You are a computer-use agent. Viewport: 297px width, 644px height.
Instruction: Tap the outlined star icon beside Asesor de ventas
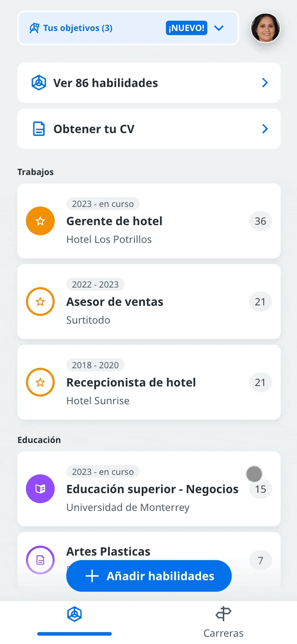click(41, 302)
